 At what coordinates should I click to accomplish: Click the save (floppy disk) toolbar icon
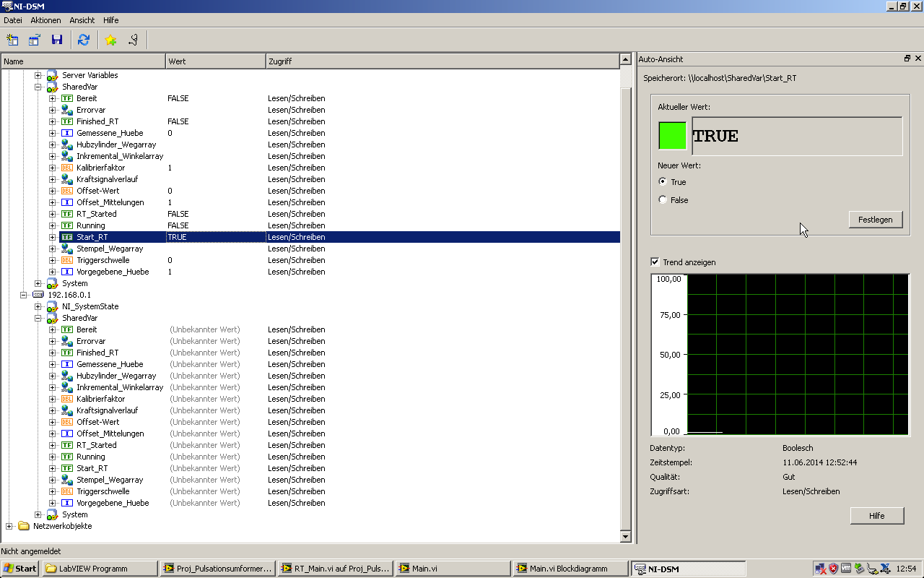point(56,40)
